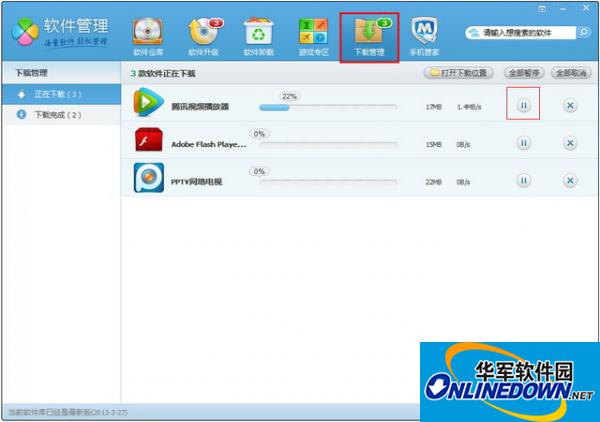This screenshot has height=422, width=600.
Task: Click the 软件管理 colorful clover logo
Action: (x=25, y=32)
